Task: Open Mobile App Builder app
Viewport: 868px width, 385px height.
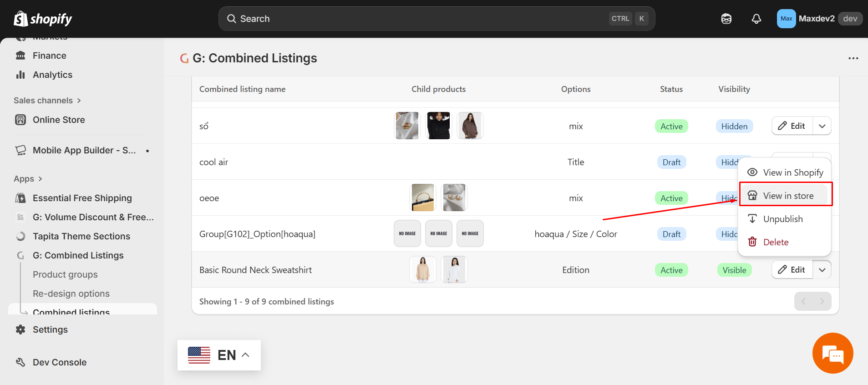Action: pos(84,150)
